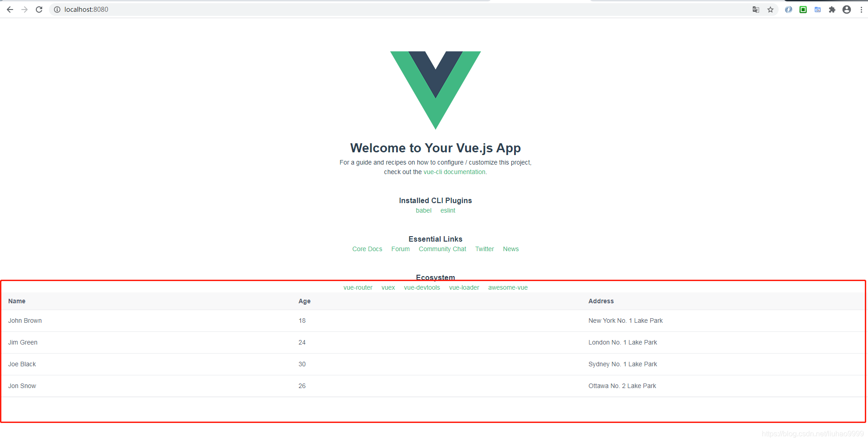
Task: Click London No. 1 Lake Park address
Action: (x=623, y=343)
